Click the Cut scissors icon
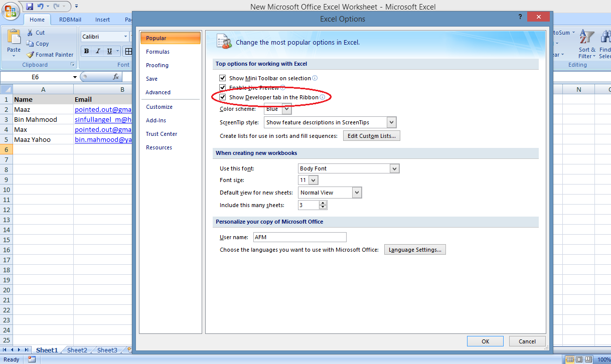This screenshot has height=364, width=611. 30,33
